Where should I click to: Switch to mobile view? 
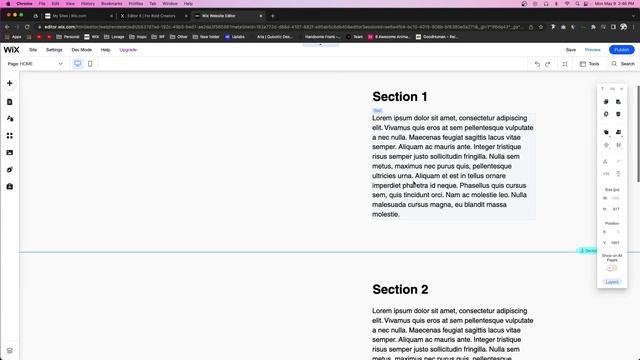tap(90, 64)
